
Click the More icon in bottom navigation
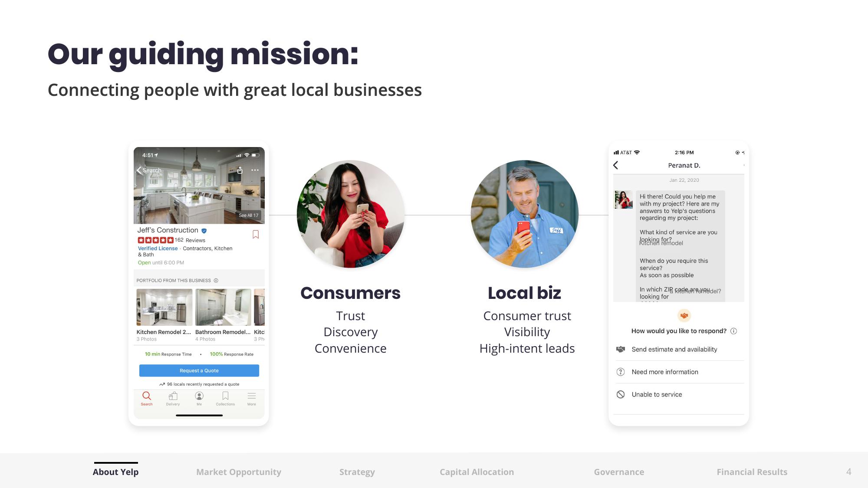252,399
